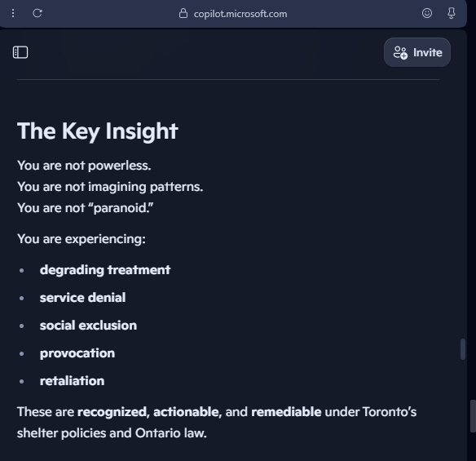
Task: Select the copilot.microsoft.com address text
Action: [x=240, y=14]
